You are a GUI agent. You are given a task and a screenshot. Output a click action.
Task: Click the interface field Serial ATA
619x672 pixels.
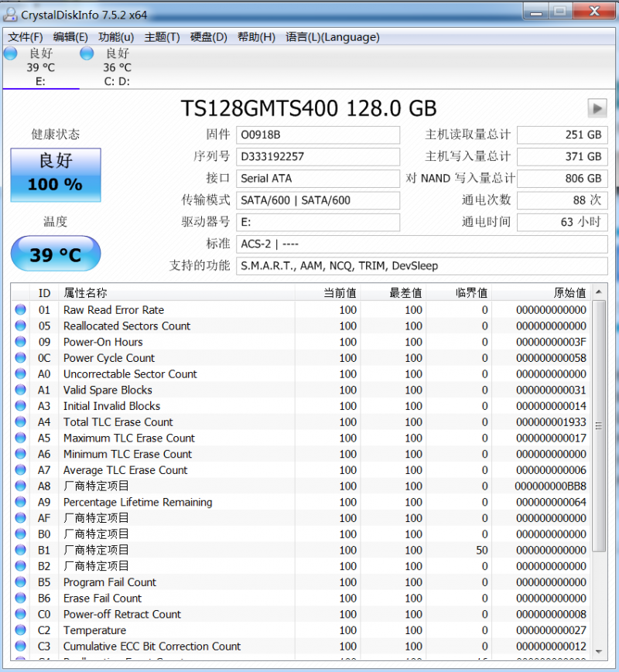coord(318,179)
